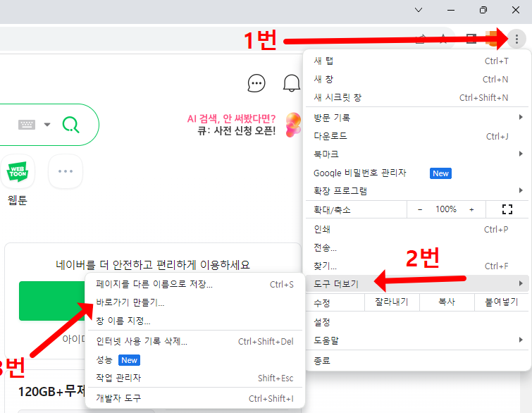Viewport: 532px width, 413px height.
Task: Open 새 시크릿 창
Action: coord(417,98)
